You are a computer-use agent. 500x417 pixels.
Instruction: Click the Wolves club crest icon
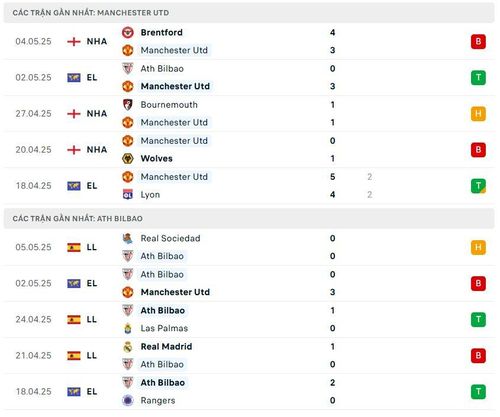point(128,159)
